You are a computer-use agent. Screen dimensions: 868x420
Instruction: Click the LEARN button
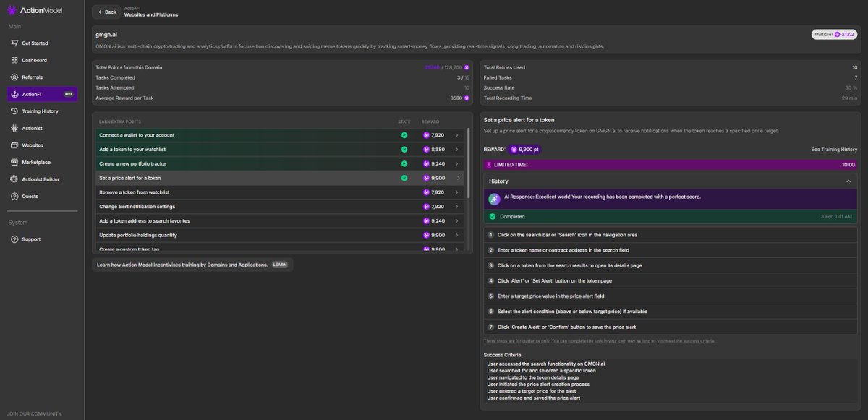click(280, 265)
